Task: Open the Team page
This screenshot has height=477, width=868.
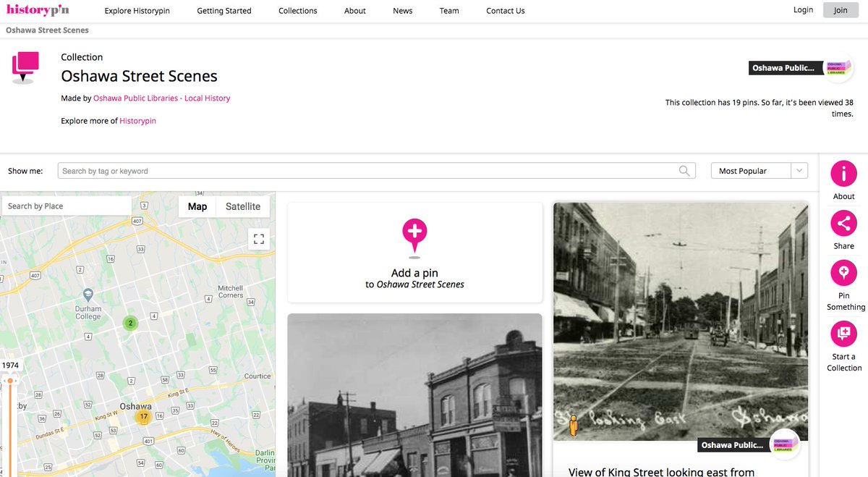Action: [449, 11]
